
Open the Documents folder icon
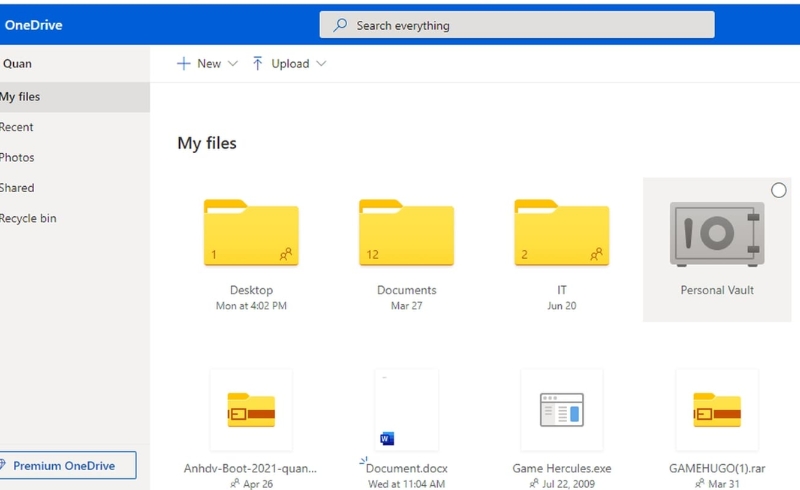[x=407, y=232]
